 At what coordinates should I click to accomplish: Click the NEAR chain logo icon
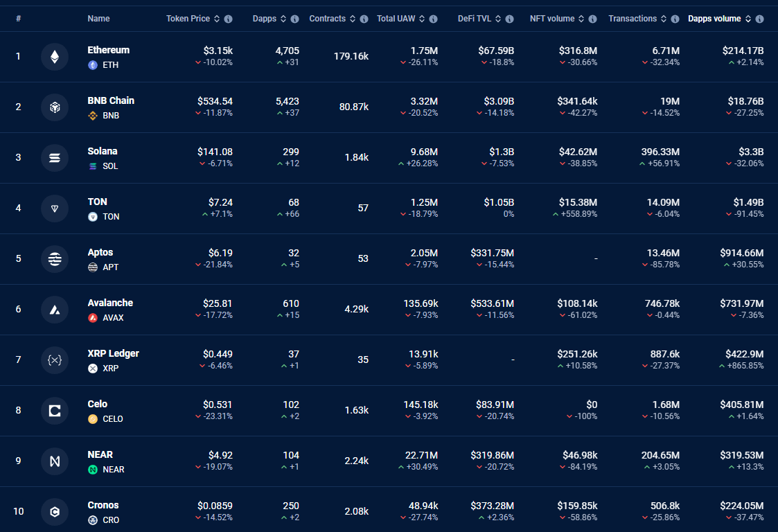click(x=55, y=461)
